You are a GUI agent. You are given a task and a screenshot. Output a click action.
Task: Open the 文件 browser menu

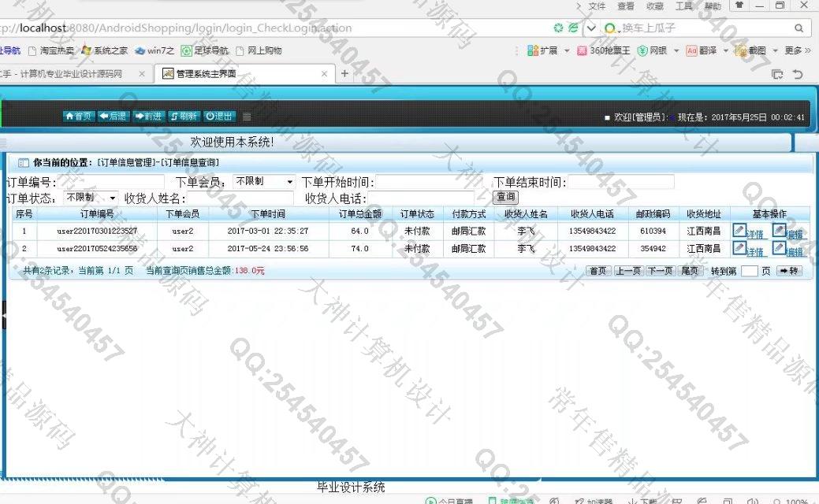click(597, 6)
